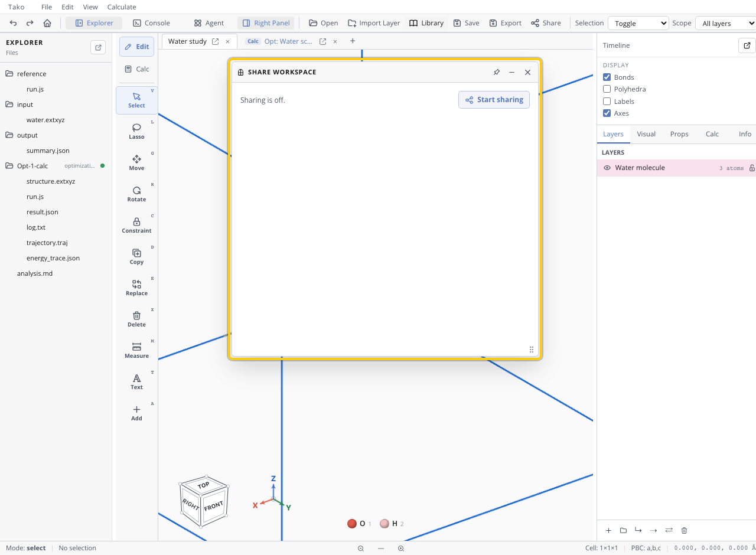Viewport: 756px width, 555px height.
Task: Click the pink hydrogen legend swatch
Action: tap(384, 524)
